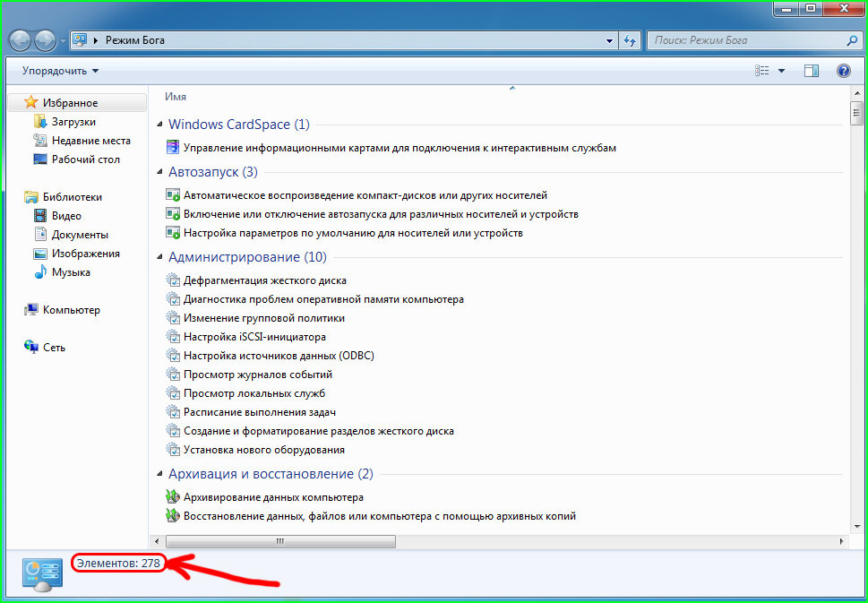This screenshot has height=603, width=868.
Task: Collapse the Администрирование section
Action: click(x=160, y=257)
